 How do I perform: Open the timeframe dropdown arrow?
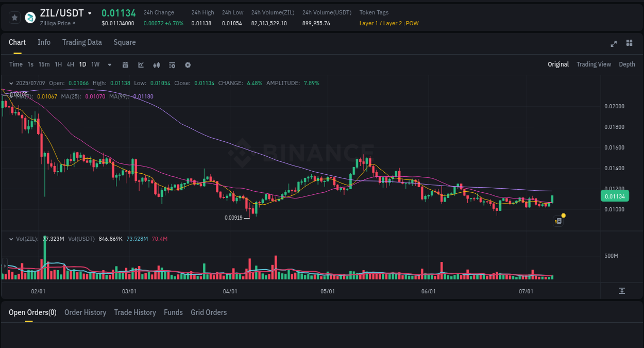(109, 64)
